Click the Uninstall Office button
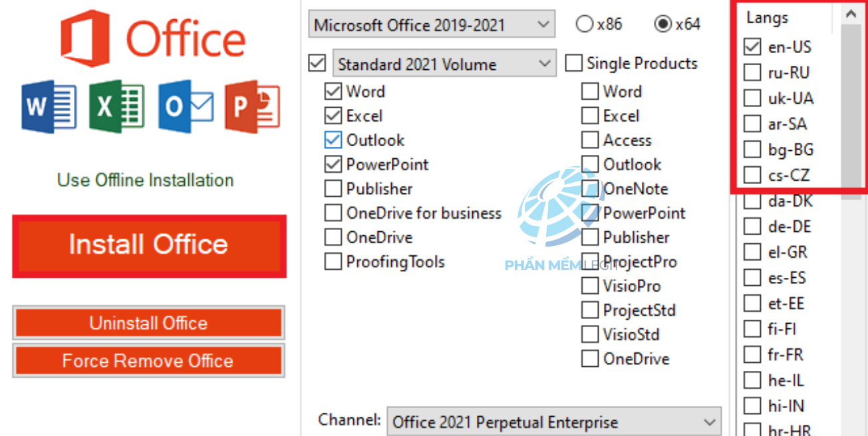Image resolution: width=868 pixels, height=436 pixels. 148,324
